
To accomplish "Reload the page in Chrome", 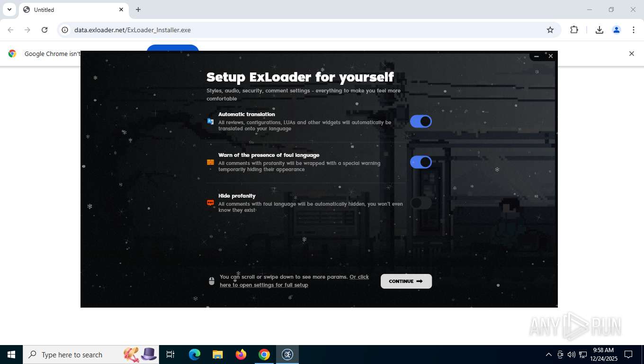I will point(45,30).
